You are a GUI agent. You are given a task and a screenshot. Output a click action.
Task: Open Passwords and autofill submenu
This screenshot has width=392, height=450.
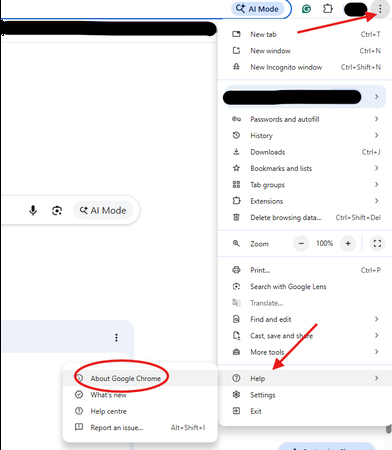[305, 119]
